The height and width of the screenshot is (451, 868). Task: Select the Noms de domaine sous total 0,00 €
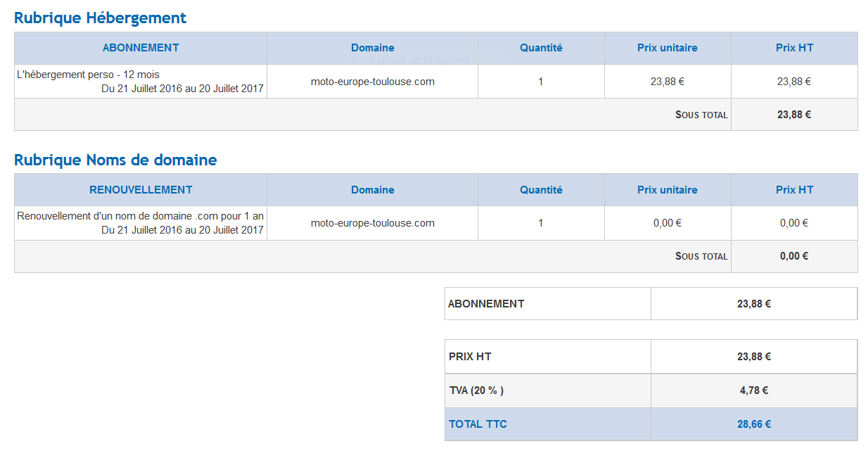pos(793,256)
